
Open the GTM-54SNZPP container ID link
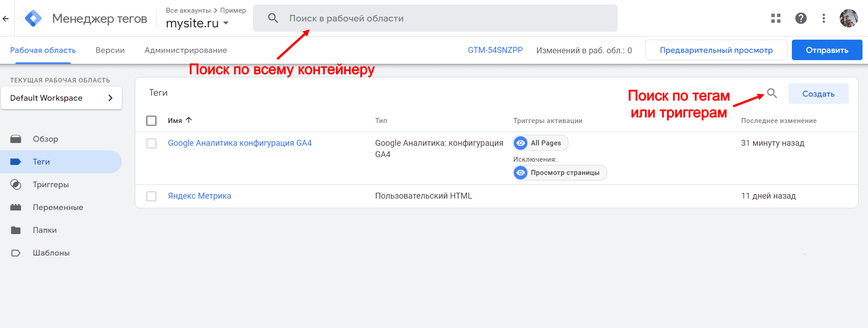[x=495, y=50]
